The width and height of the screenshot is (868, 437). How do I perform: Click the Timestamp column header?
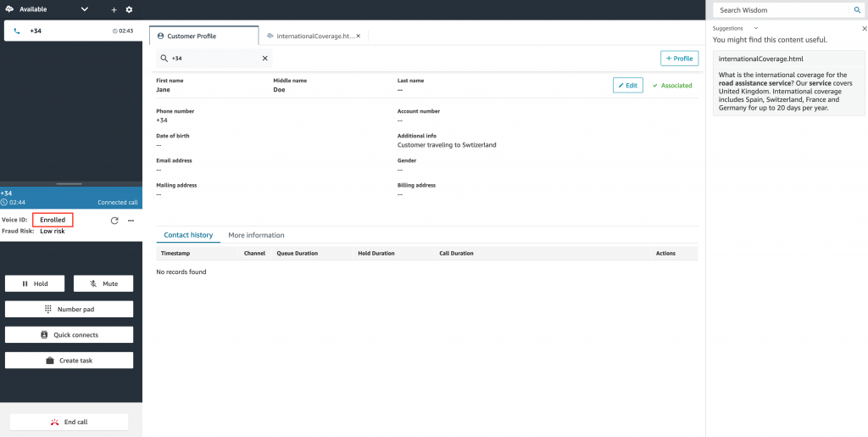[175, 253]
